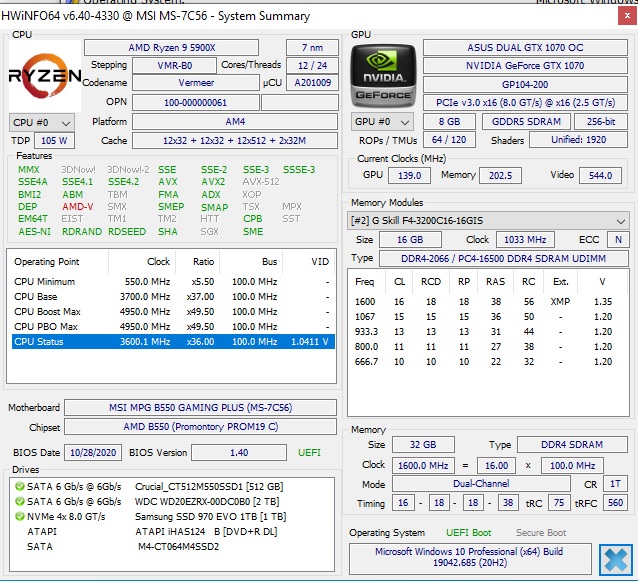Click the PCIe v3.0 x16 link field
This screenshot has width=638, height=583.
[x=525, y=103]
